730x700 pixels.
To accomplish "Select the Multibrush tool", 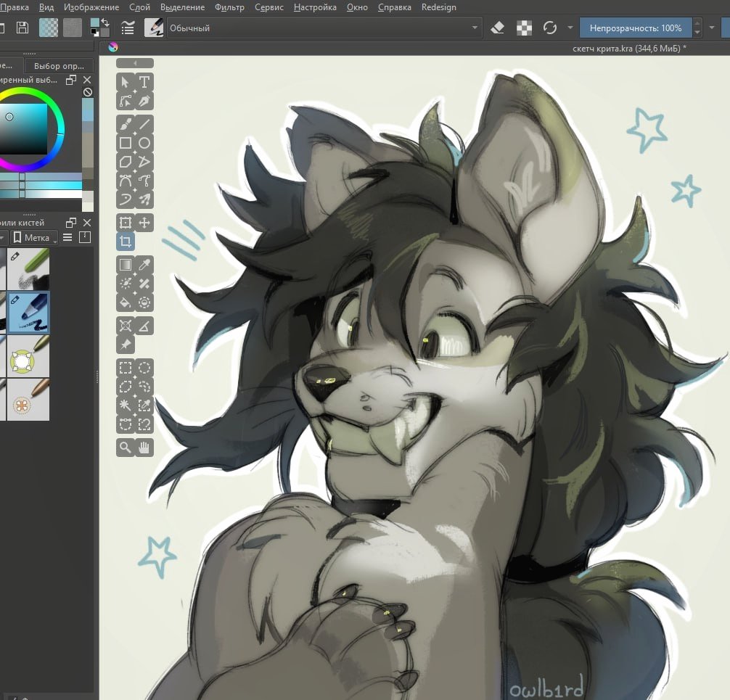I will (144, 199).
